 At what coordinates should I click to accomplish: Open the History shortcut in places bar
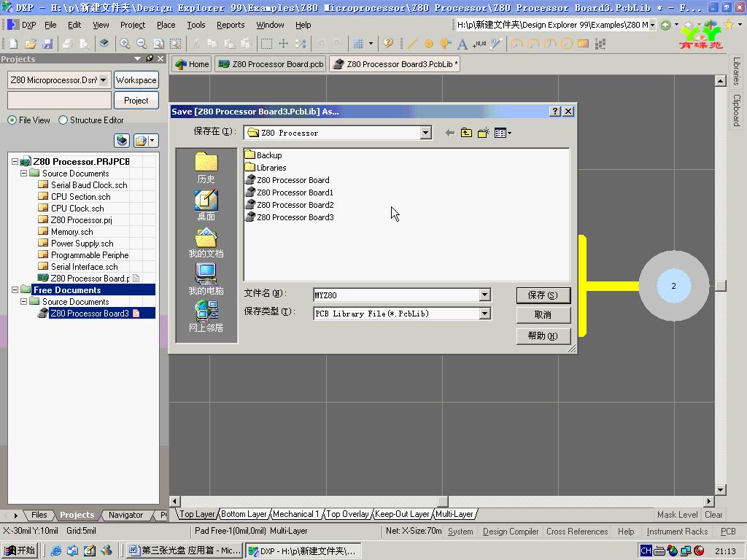(206, 168)
